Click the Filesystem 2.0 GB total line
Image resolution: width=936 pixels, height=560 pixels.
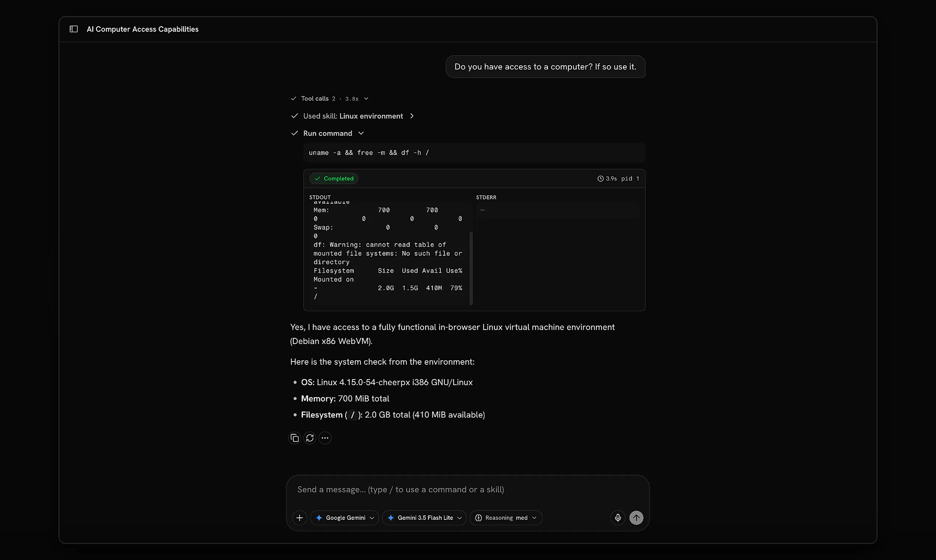point(393,415)
